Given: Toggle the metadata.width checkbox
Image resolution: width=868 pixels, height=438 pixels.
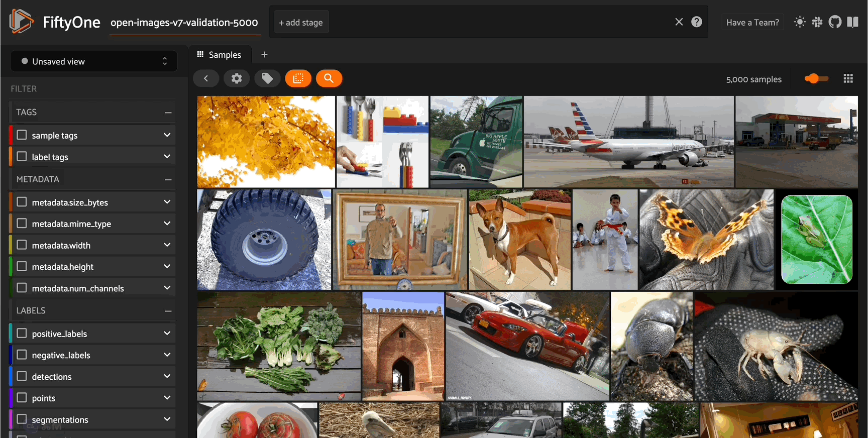Looking at the screenshot, I should coord(22,245).
